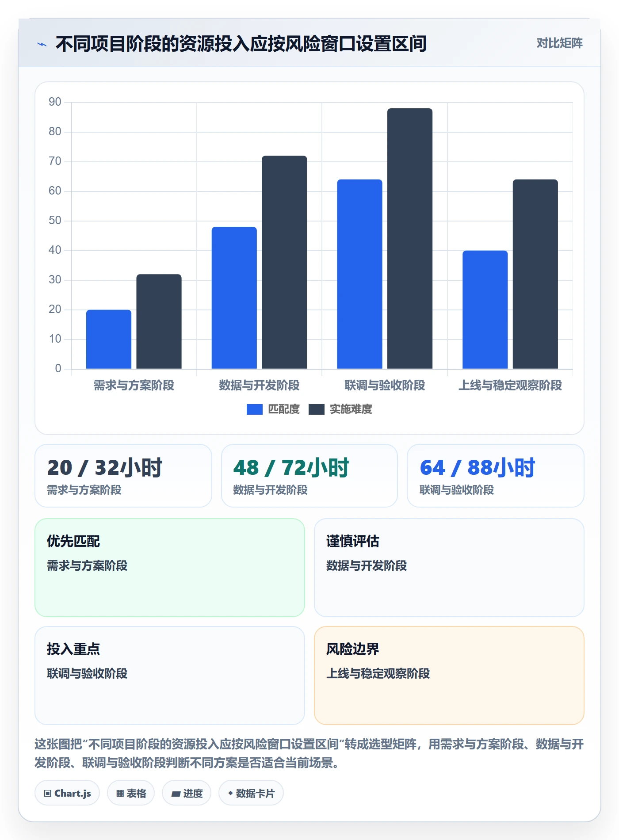619x840 pixels.
Task: Click the 数据卡片 tag chip
Action: pos(251,793)
